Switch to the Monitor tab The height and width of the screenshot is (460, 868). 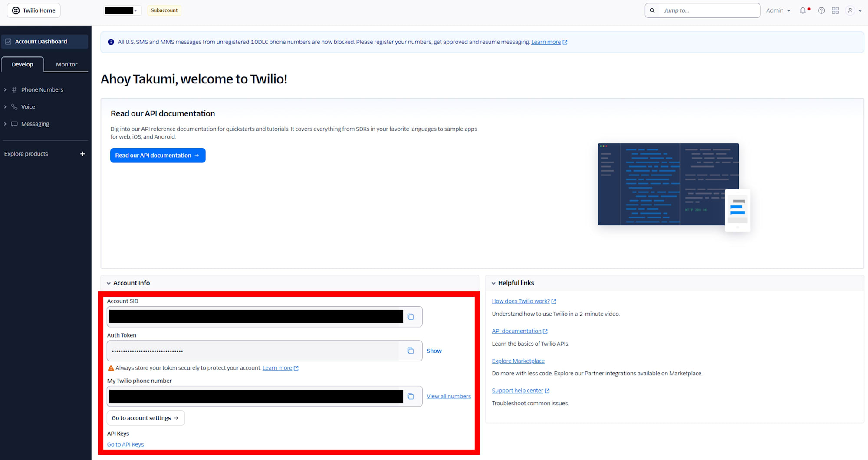click(66, 64)
